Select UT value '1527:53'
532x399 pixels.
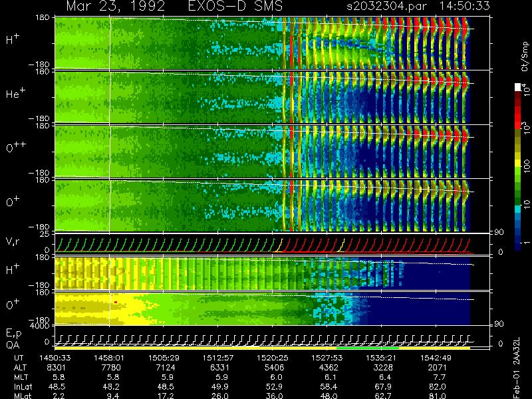pos(327,358)
